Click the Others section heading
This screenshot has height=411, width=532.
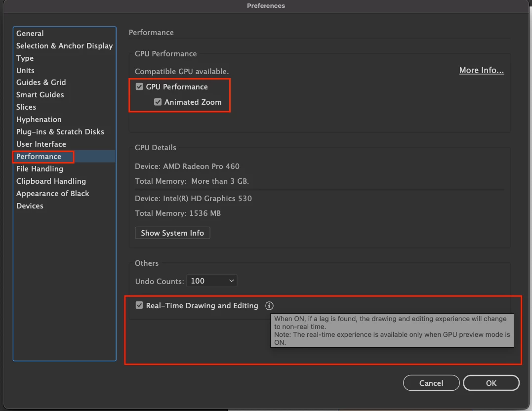(147, 263)
